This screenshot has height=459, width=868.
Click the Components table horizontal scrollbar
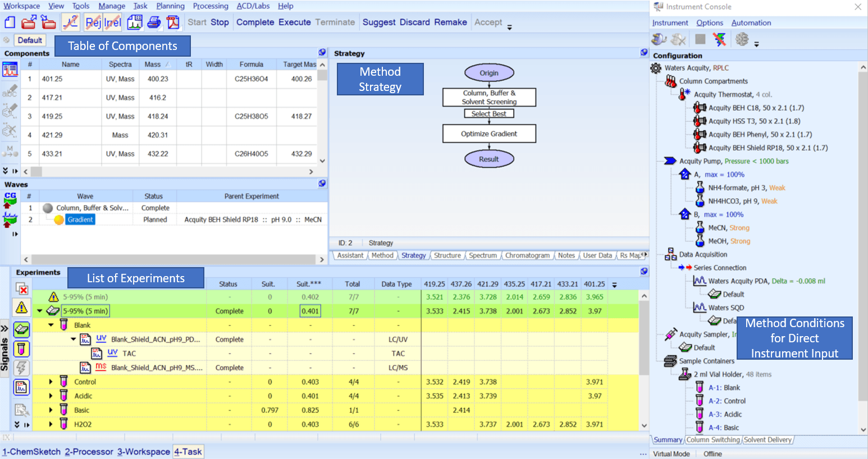(x=168, y=172)
